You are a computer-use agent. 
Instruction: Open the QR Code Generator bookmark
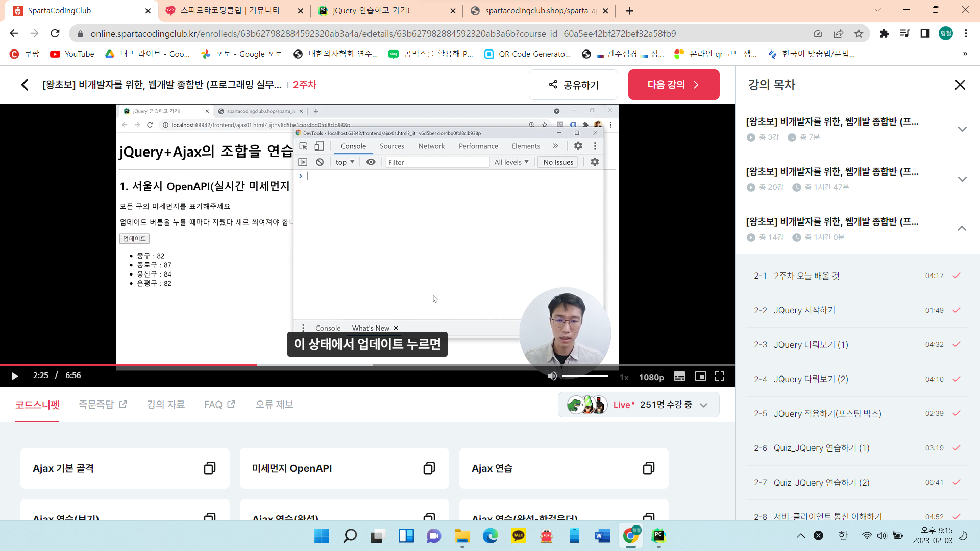528,54
